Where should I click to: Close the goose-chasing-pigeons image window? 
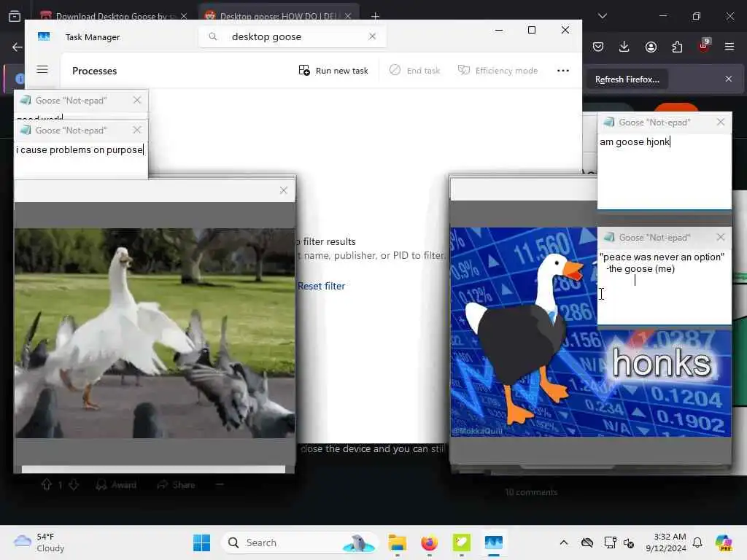(284, 190)
